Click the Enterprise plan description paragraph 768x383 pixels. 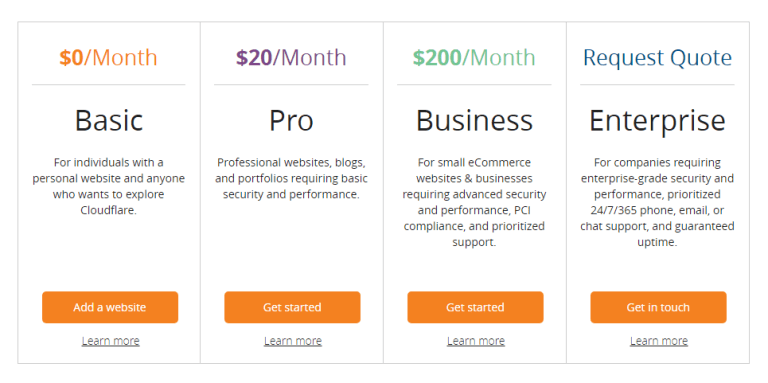tap(657, 202)
